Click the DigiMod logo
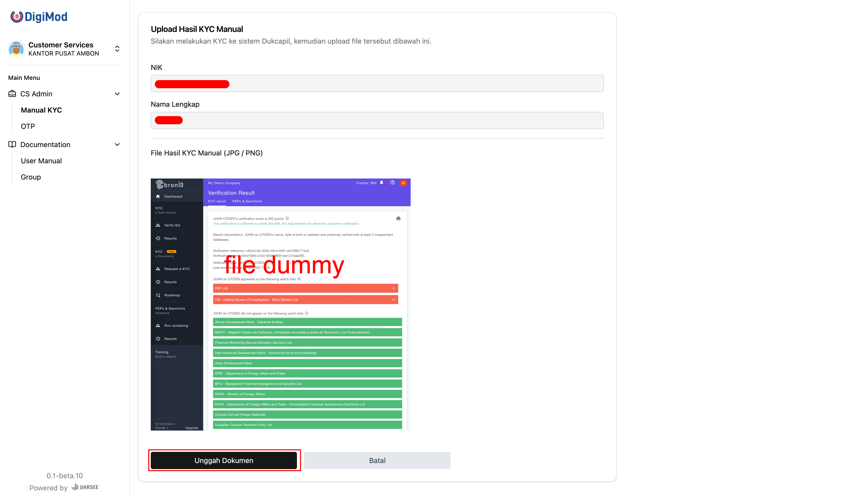Viewport: 868px width, 498px height. pyautogui.click(x=38, y=16)
